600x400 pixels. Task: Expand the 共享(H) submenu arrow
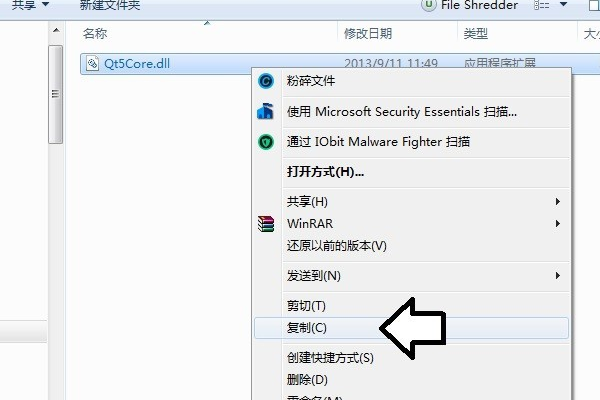[x=558, y=201]
